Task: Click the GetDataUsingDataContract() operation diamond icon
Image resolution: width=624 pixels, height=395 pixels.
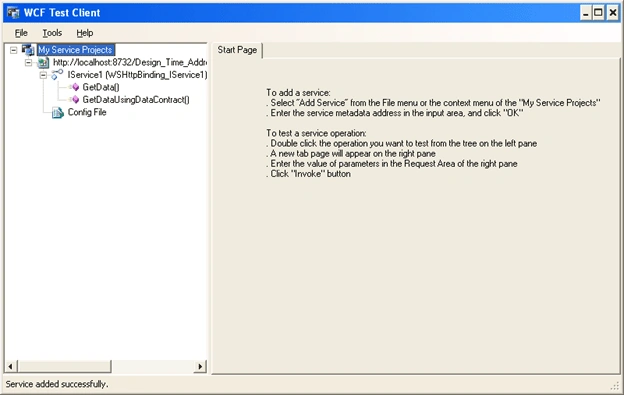Action: pyautogui.click(x=75, y=99)
